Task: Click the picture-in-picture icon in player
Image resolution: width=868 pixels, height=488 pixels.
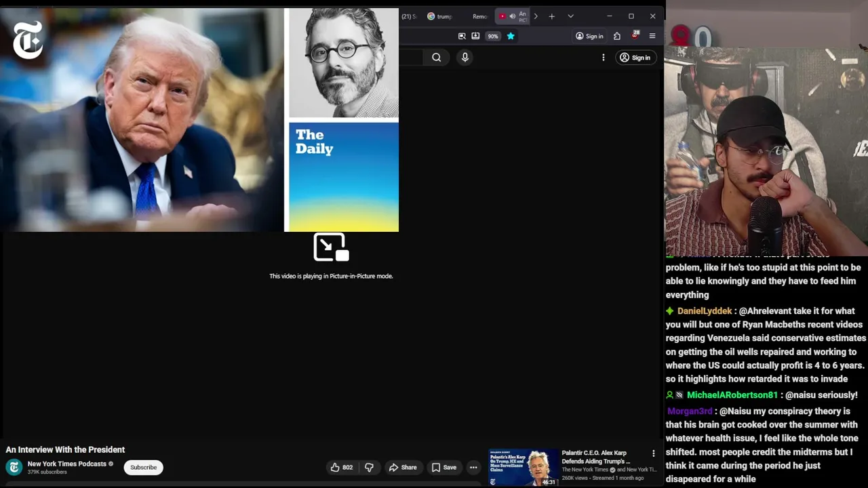Action: (x=331, y=247)
